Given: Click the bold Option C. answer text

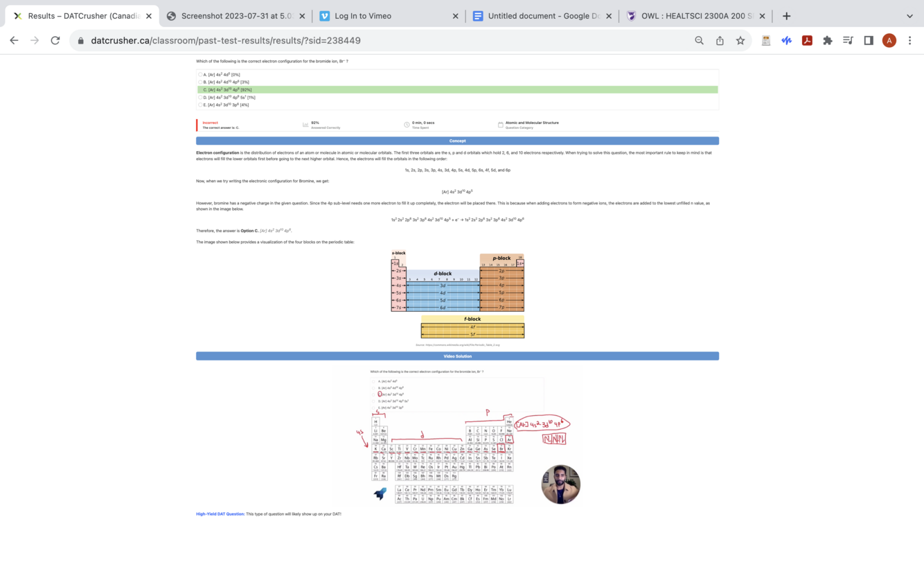Looking at the screenshot, I should [249, 231].
